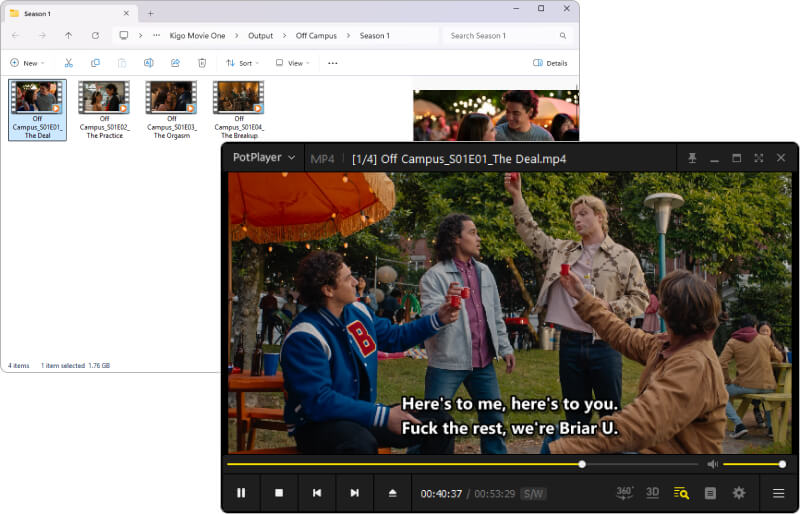Click the Cut icon in Explorer
The image size is (800, 514).
click(68, 63)
